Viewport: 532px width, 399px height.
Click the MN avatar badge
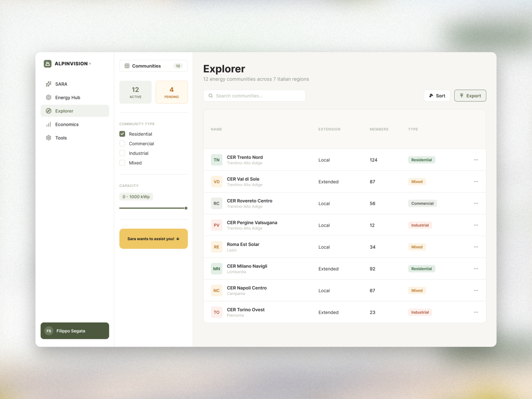point(216,269)
